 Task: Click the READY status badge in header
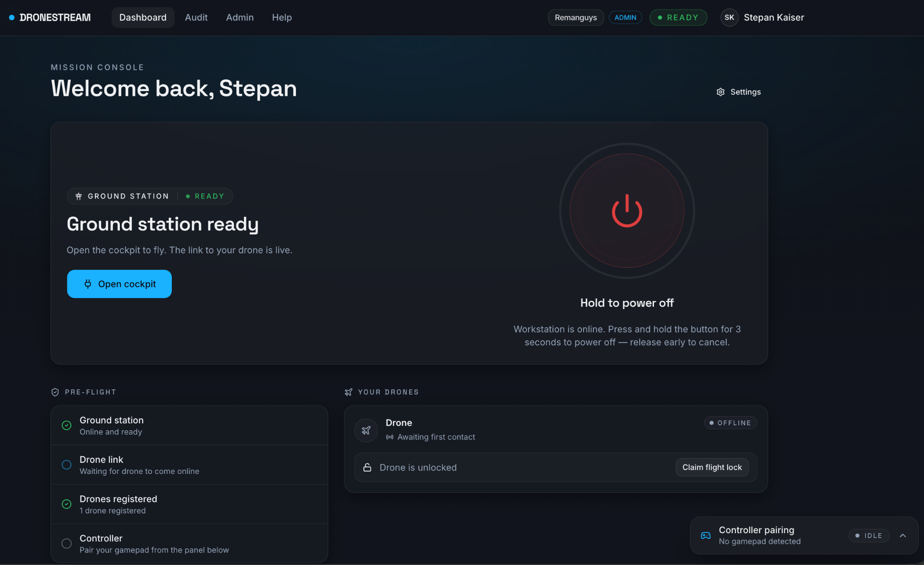678,17
